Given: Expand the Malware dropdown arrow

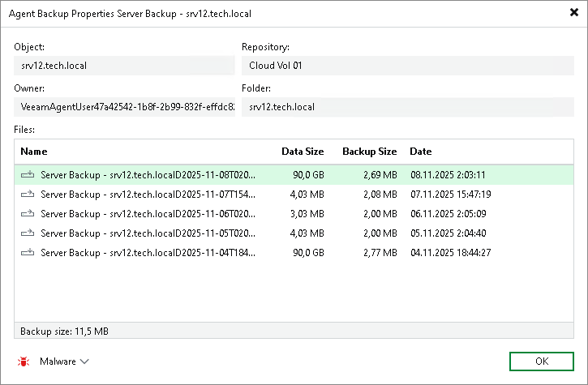Looking at the screenshot, I should coord(84,361).
